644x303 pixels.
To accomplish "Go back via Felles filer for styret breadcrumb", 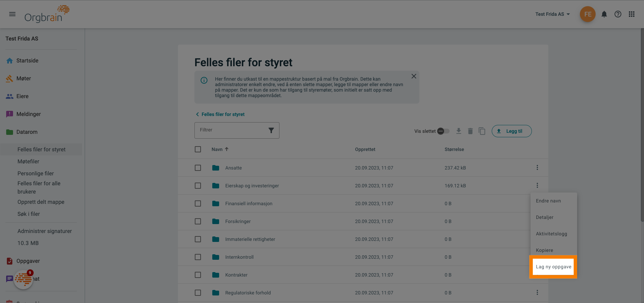I will click(220, 114).
